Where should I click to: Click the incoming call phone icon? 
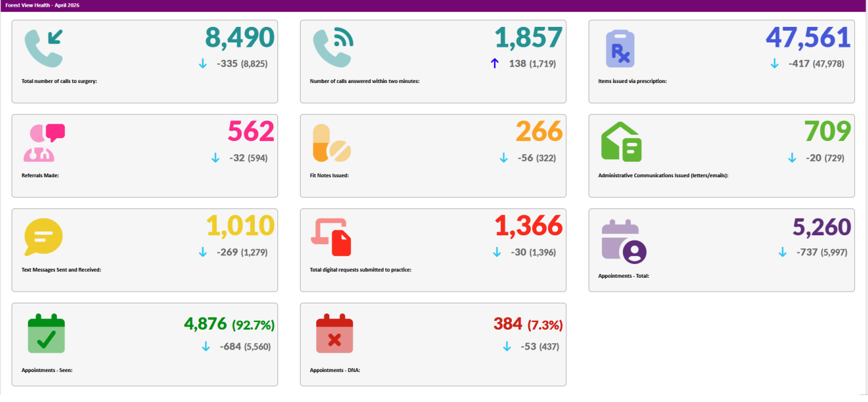click(x=44, y=48)
